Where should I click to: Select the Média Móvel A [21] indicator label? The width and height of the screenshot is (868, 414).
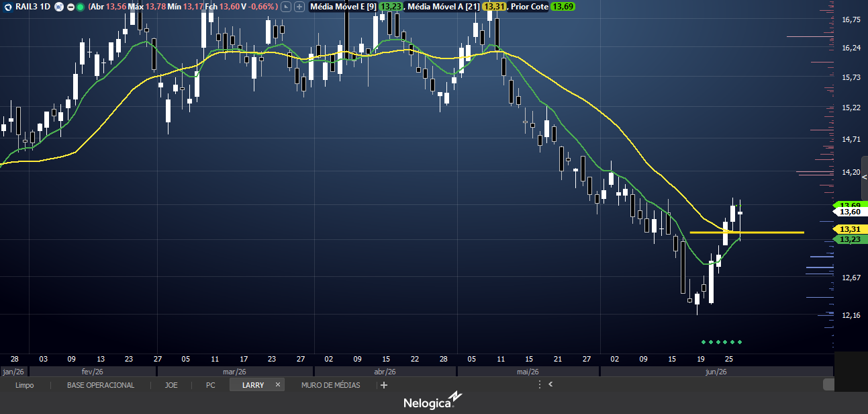pyautogui.click(x=443, y=7)
